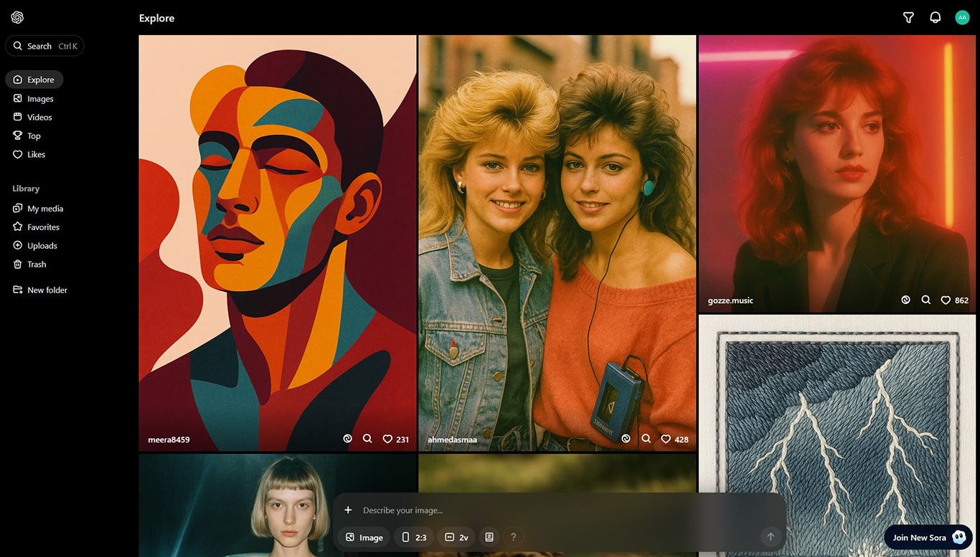Open the 2:3 aspect ratio dropdown
This screenshot has height=557, width=980.
point(414,537)
